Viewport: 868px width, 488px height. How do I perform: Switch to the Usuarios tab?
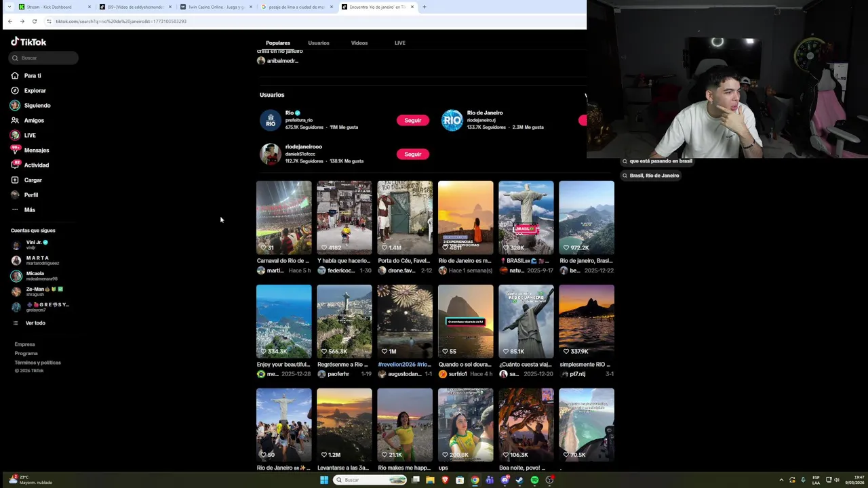[319, 43]
